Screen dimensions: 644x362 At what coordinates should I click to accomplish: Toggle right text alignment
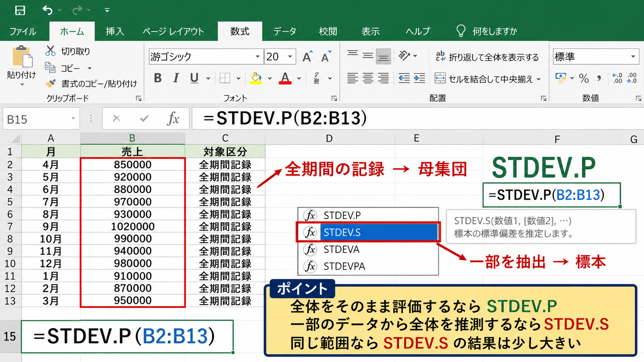(x=383, y=78)
